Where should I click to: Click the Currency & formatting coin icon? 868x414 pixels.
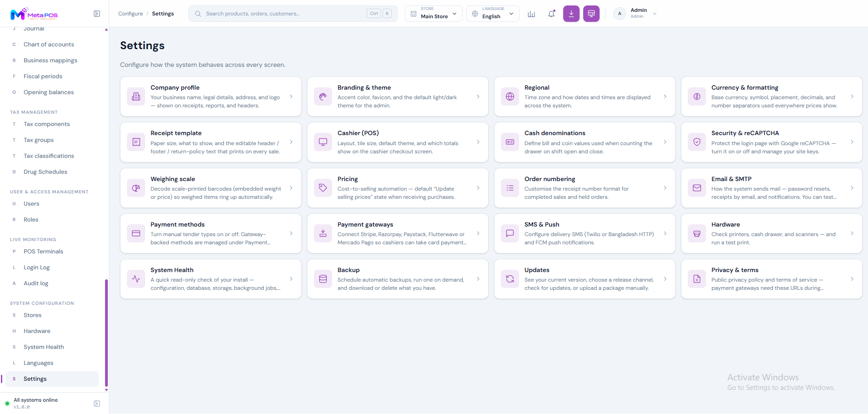697,96
